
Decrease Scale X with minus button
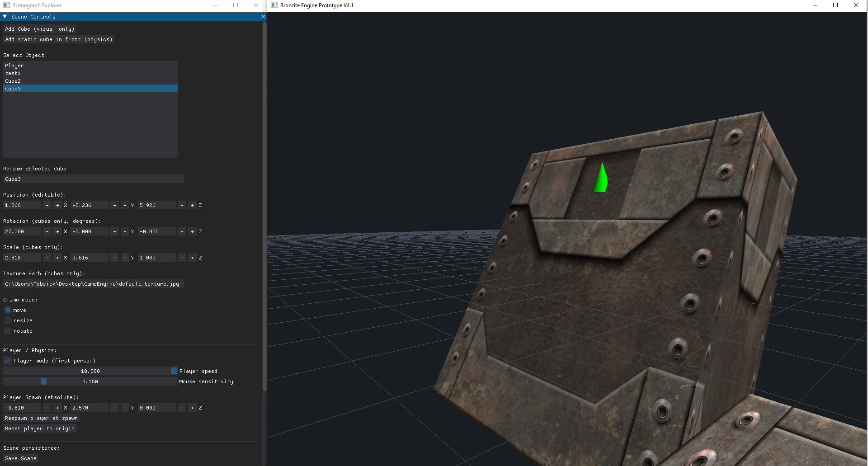point(47,258)
